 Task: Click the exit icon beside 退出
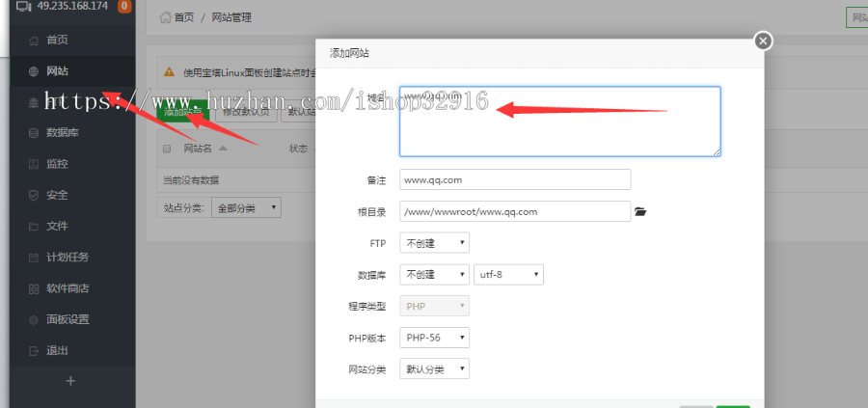[34, 350]
